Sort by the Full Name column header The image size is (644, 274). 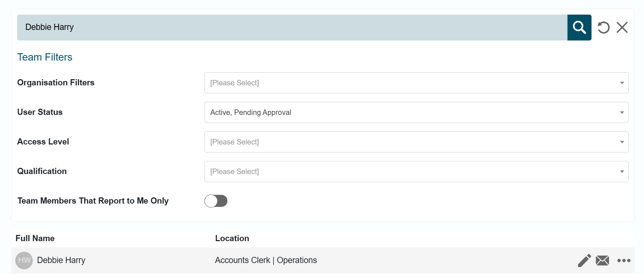(35, 238)
